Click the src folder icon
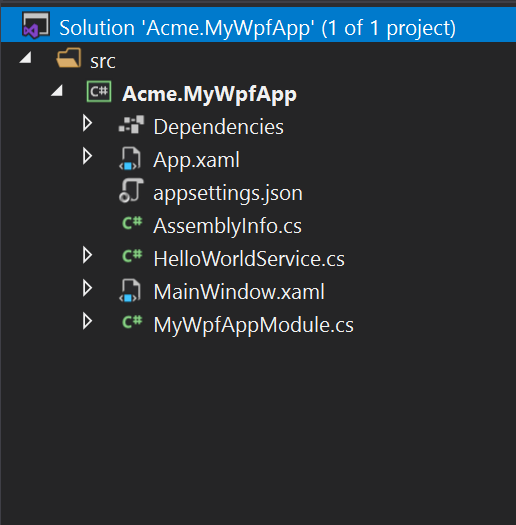This screenshot has height=525, width=516. click(x=69, y=58)
